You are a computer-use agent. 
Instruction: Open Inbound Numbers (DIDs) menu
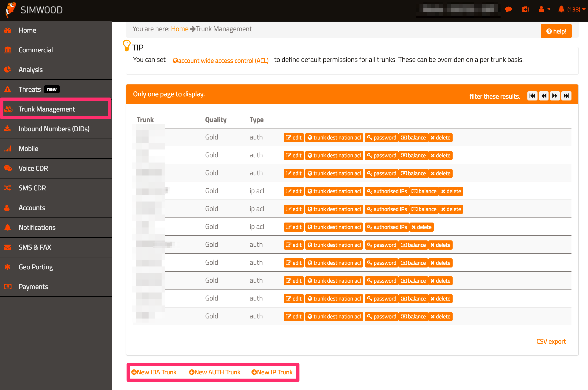[x=56, y=129]
